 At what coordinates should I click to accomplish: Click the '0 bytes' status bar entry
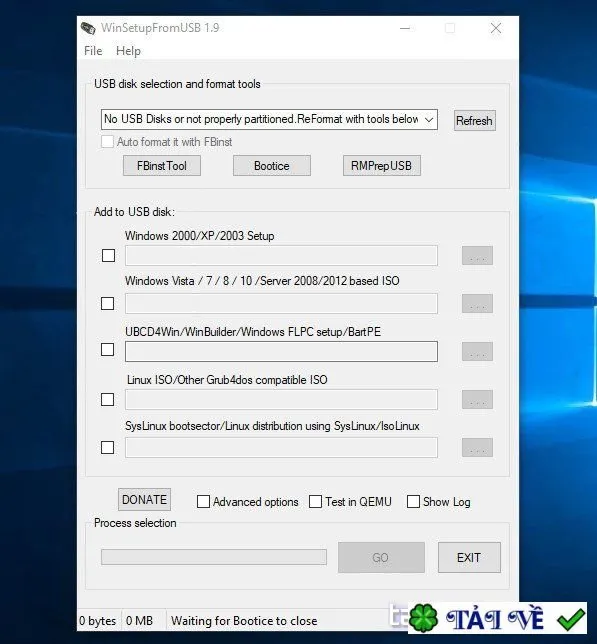tap(98, 621)
